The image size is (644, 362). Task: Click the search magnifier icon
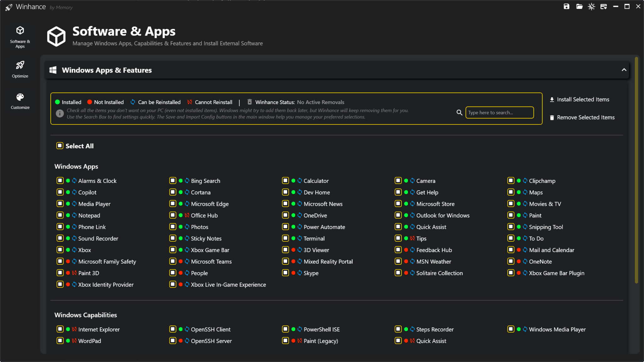pyautogui.click(x=459, y=112)
